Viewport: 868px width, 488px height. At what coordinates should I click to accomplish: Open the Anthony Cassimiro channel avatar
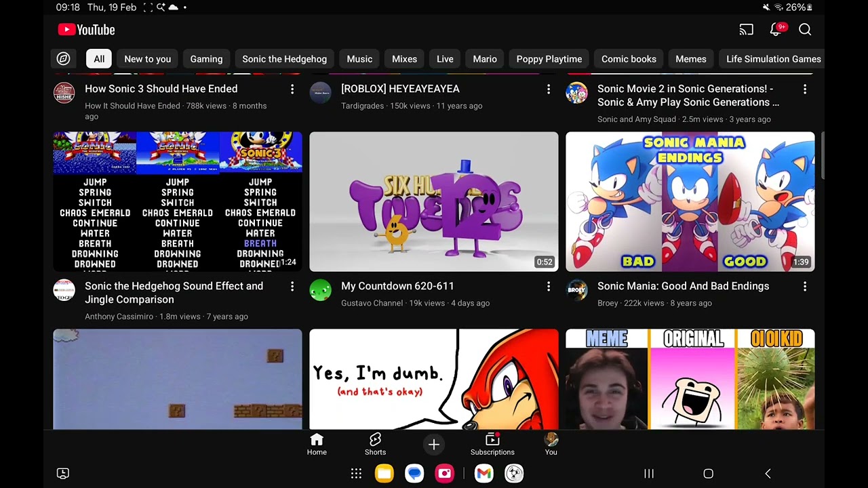(64, 290)
